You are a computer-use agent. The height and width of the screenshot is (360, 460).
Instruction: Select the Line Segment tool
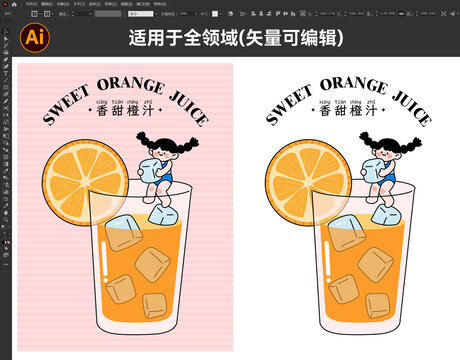tap(6, 80)
